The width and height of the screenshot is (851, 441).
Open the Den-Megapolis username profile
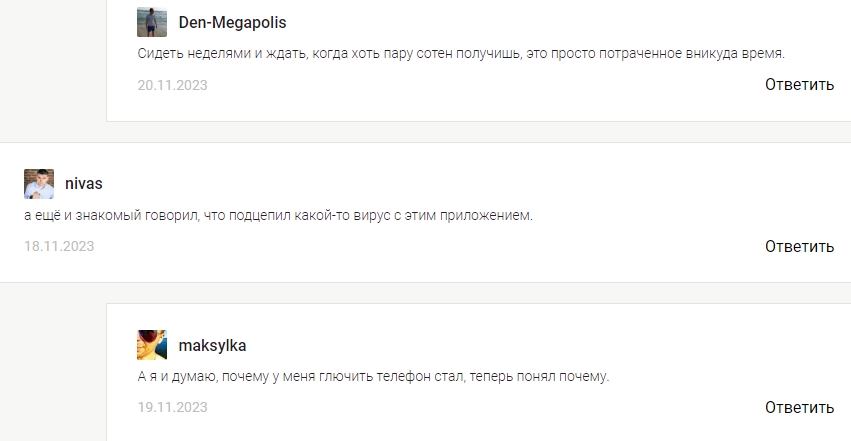[232, 23]
